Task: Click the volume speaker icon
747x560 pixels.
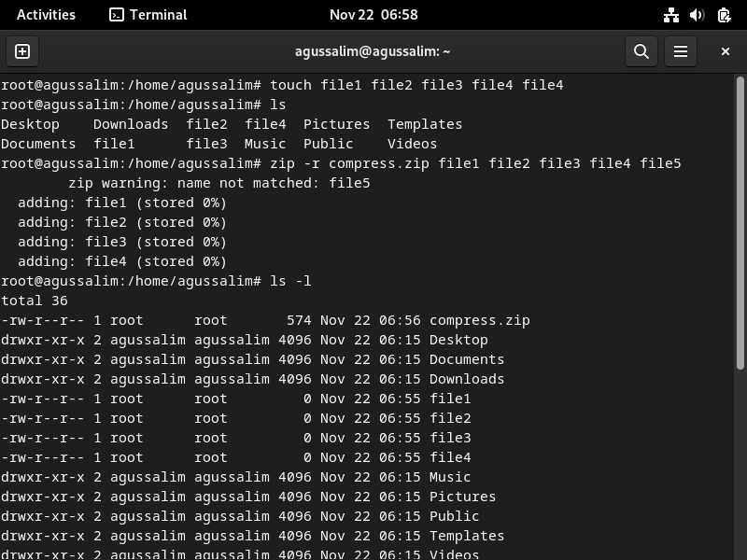Action: click(697, 15)
